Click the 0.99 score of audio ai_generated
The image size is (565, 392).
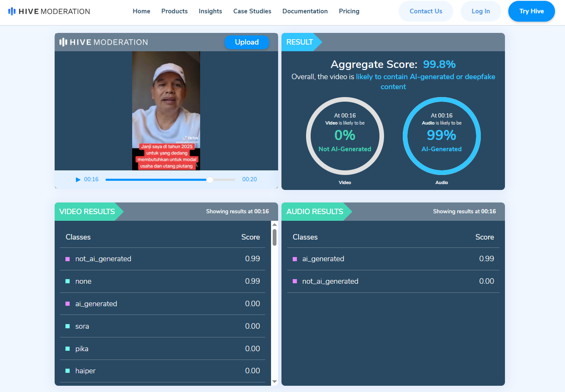487,259
